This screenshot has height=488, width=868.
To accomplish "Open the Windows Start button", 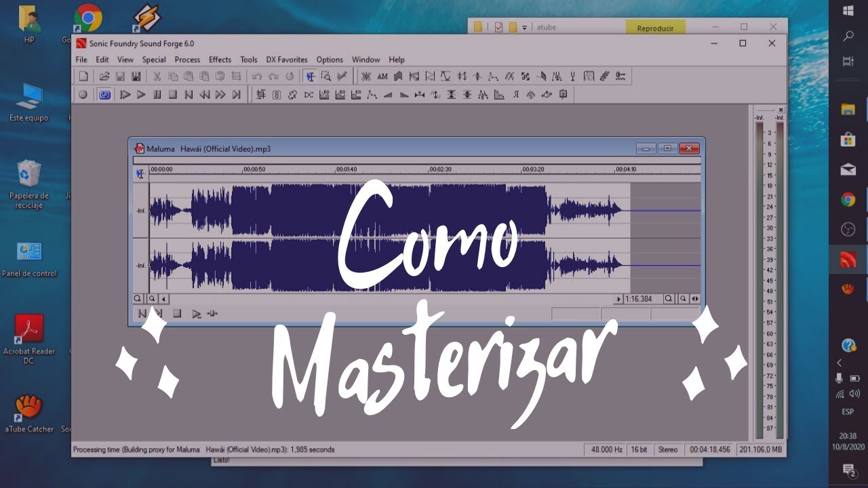I will 848,11.
